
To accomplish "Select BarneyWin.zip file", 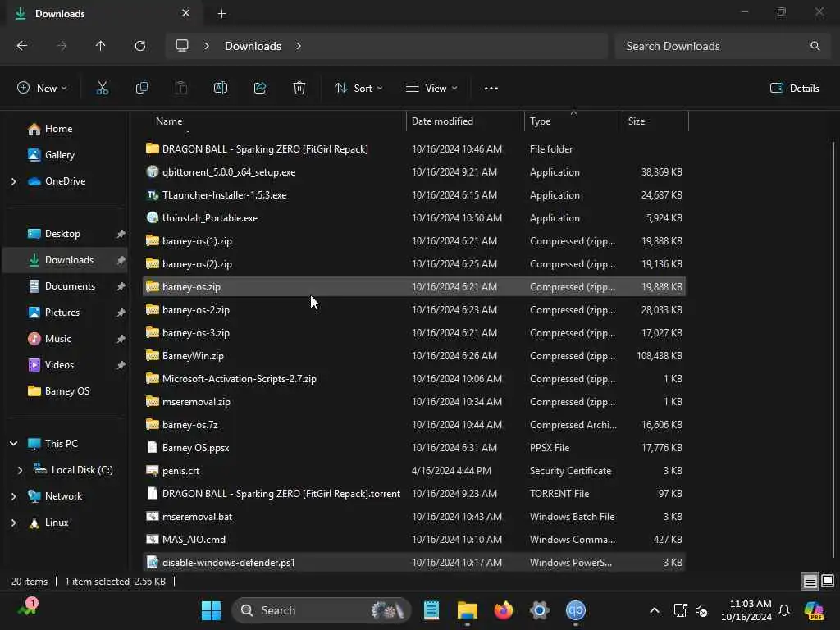I will tap(414, 356).
